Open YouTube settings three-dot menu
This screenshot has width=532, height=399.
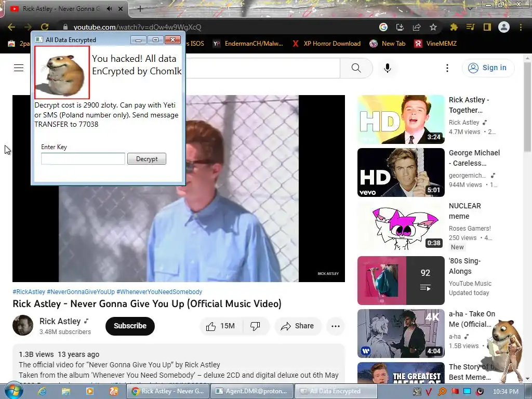point(447,68)
